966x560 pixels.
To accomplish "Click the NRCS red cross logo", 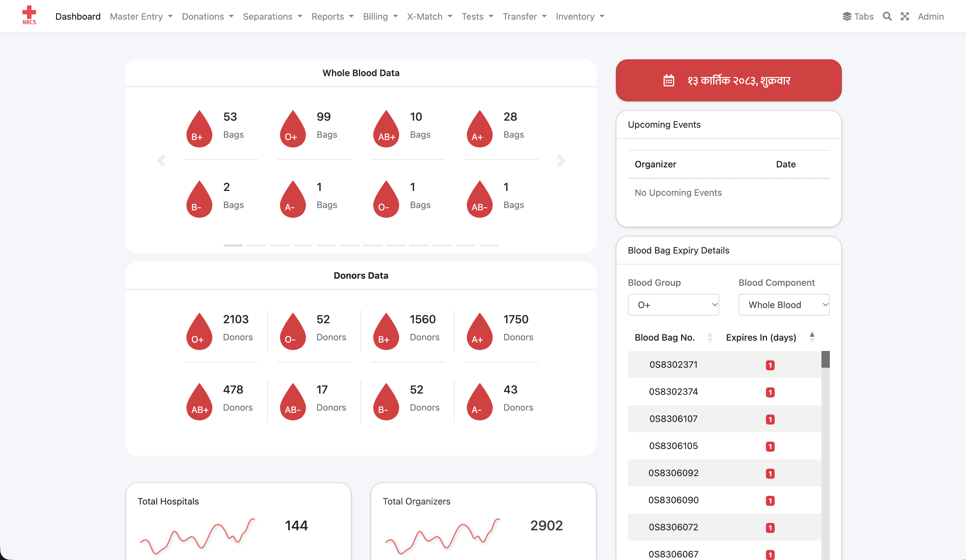I will 29,15.
